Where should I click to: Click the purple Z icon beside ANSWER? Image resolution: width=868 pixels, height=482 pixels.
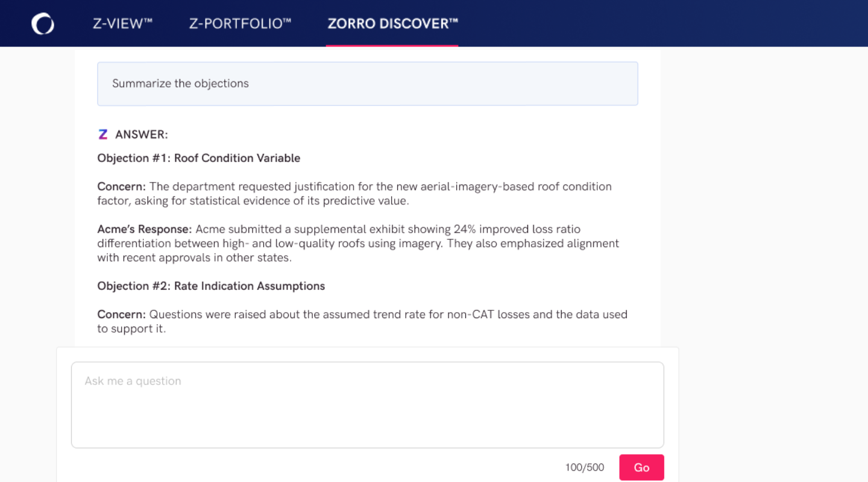pyautogui.click(x=103, y=134)
